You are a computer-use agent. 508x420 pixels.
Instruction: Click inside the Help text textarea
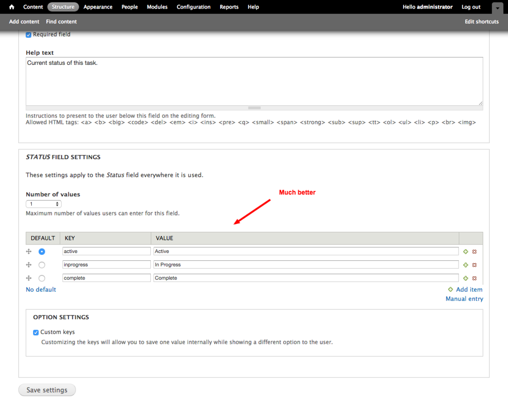[x=254, y=81]
